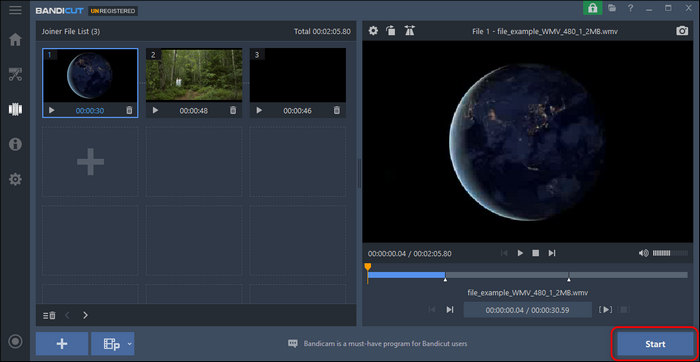Mute the preview volume speaker
Screen dimensions: 700x362
(x=643, y=253)
